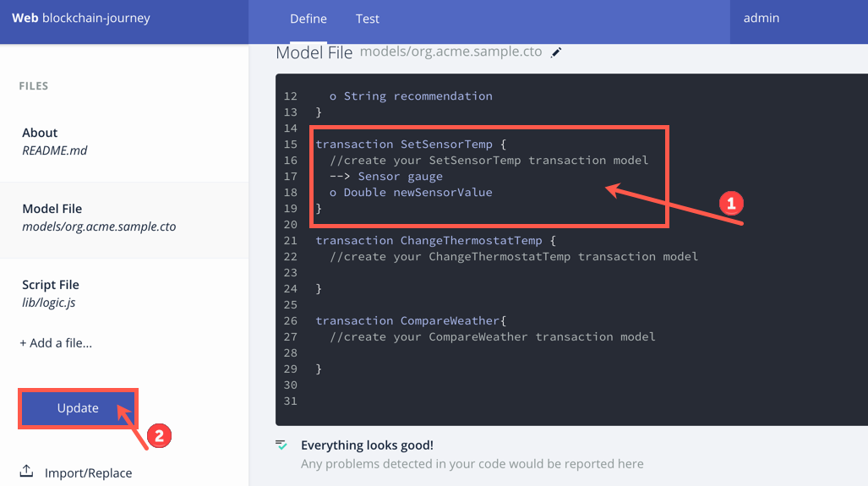Click the FILES section heading
868x486 pixels.
[34, 86]
